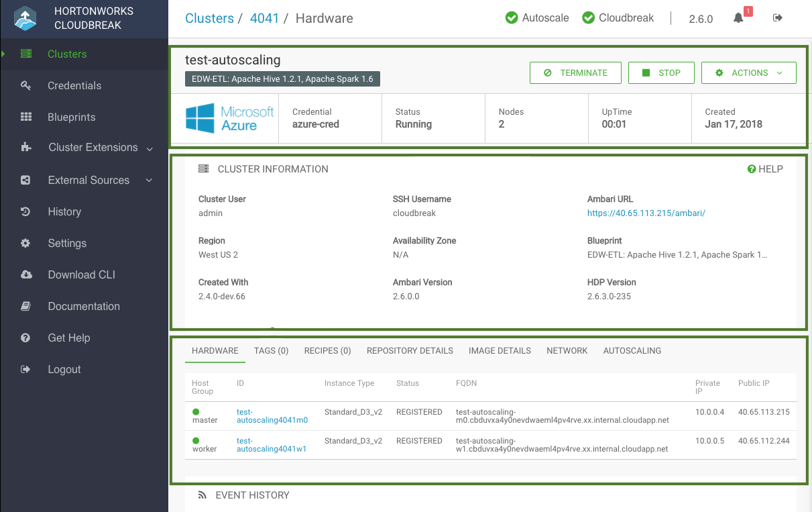Click the Download CLI cloud icon
Screen dimensions: 812x512
[x=26, y=274]
